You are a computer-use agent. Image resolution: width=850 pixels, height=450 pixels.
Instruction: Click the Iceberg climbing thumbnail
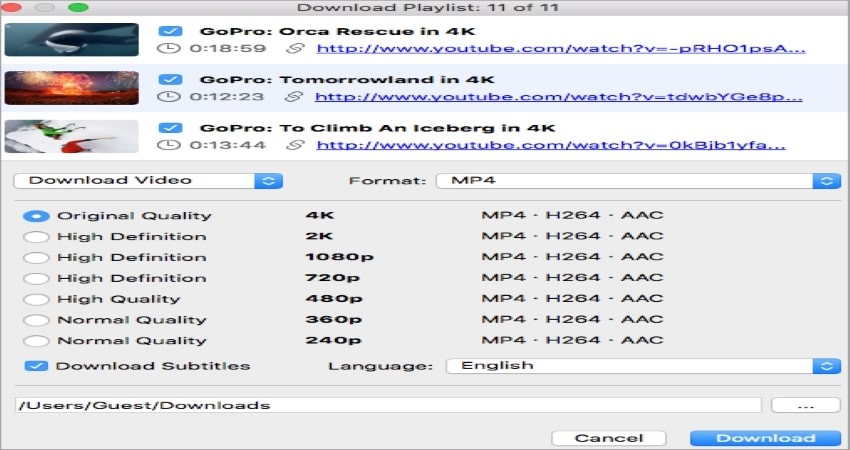[x=72, y=137]
